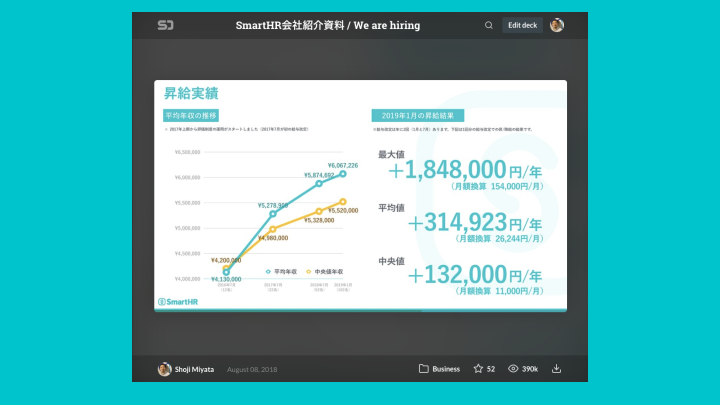Viewport: 720px width, 405px height.
Task: Click the ¥5,520,000 chart data label
Action: 343,211
